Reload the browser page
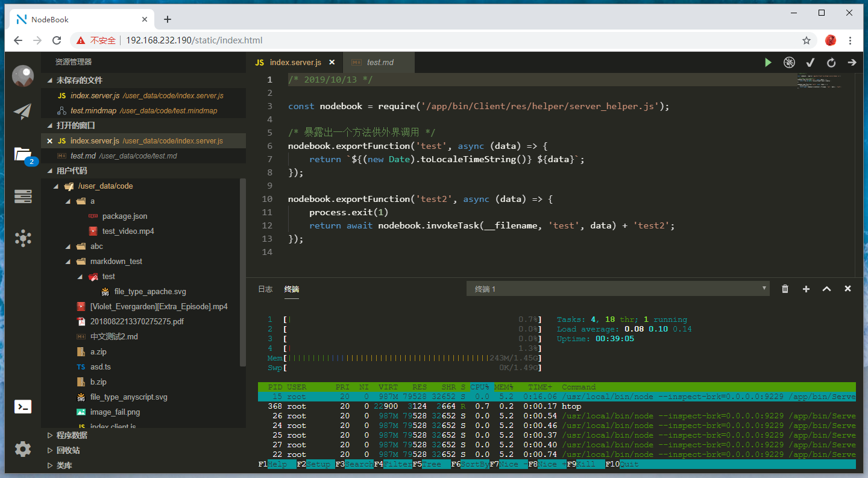 click(57, 40)
